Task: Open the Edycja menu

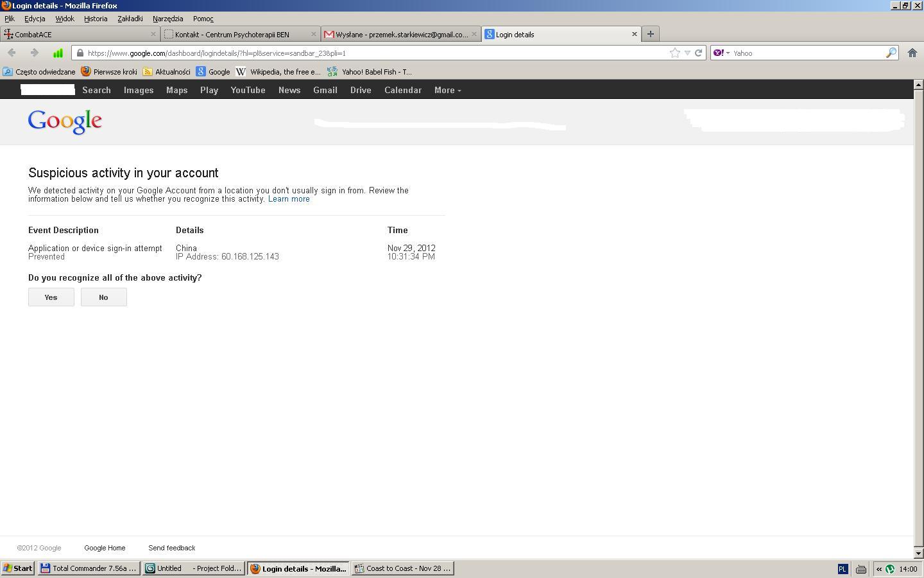Action: (x=35, y=19)
